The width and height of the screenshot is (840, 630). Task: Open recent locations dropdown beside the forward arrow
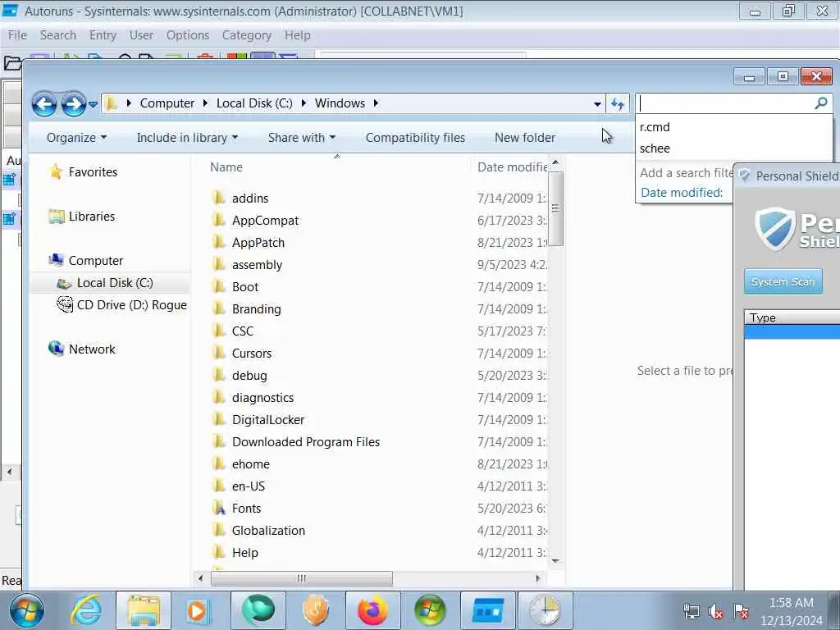[93, 104]
